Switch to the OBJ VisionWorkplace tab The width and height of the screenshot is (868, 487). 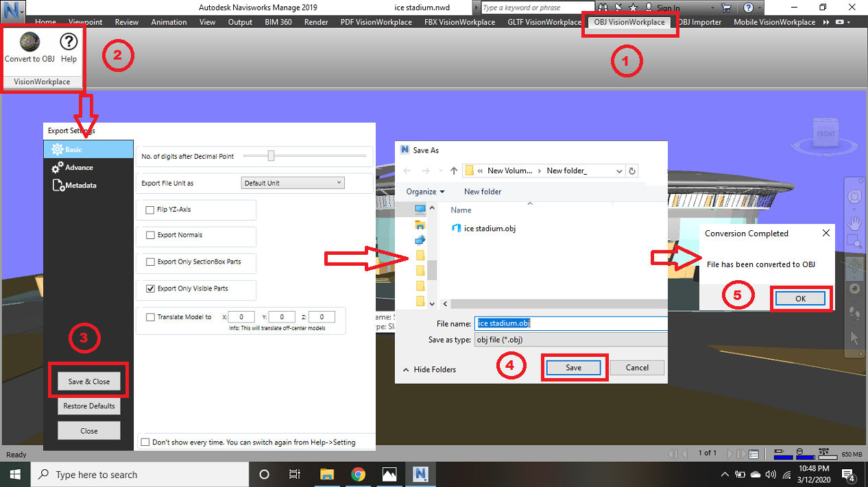[x=629, y=22]
